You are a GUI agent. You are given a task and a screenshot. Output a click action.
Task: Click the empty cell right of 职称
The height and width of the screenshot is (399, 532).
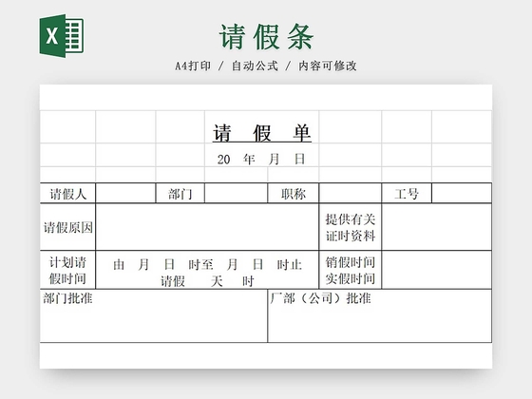point(351,194)
